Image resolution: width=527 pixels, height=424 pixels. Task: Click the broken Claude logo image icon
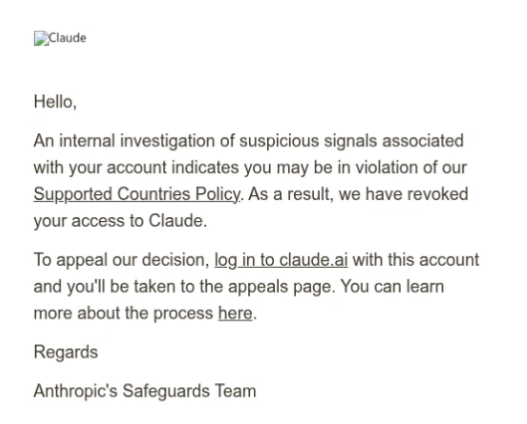point(41,39)
